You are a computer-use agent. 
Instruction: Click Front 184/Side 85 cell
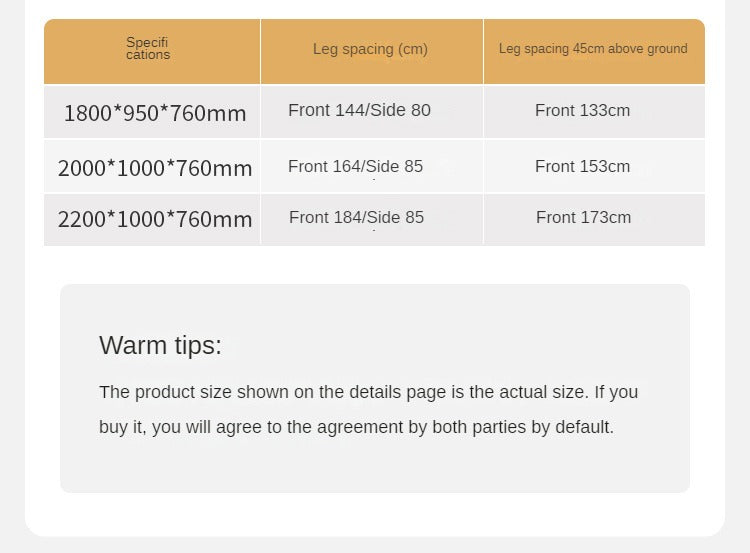[x=372, y=220]
